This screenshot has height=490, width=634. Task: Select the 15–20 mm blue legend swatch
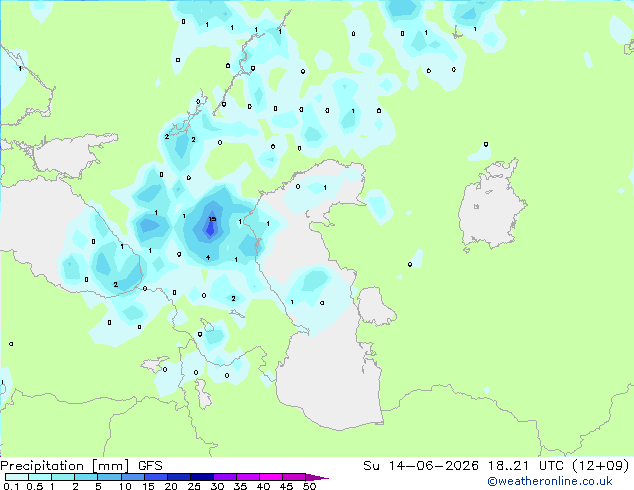click(x=155, y=477)
